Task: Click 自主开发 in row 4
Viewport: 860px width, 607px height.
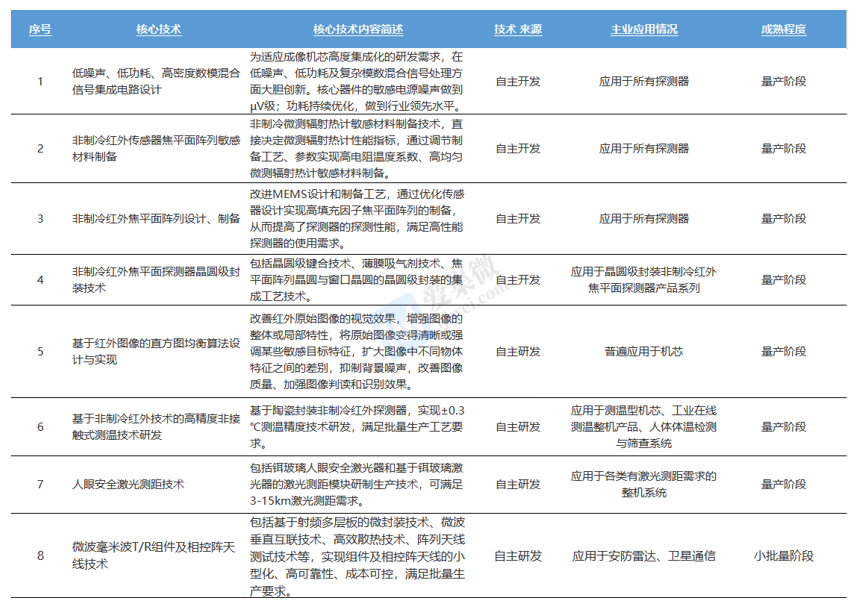Action: pos(518,280)
